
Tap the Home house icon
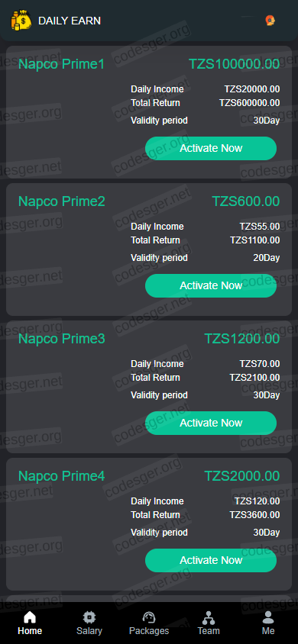click(x=30, y=617)
